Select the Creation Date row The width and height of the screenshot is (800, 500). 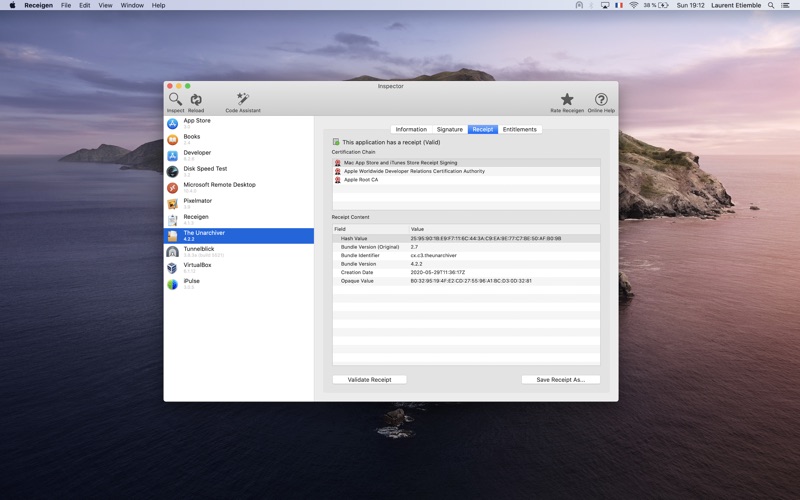pyautogui.click(x=466, y=272)
